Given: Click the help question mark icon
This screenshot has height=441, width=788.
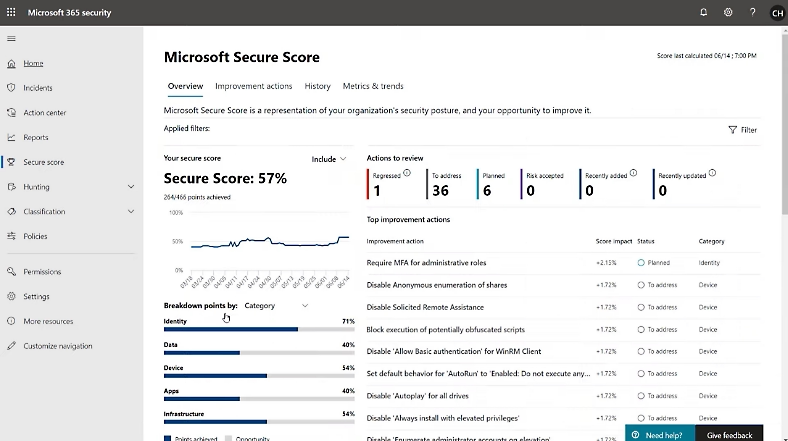Looking at the screenshot, I should [x=752, y=12].
